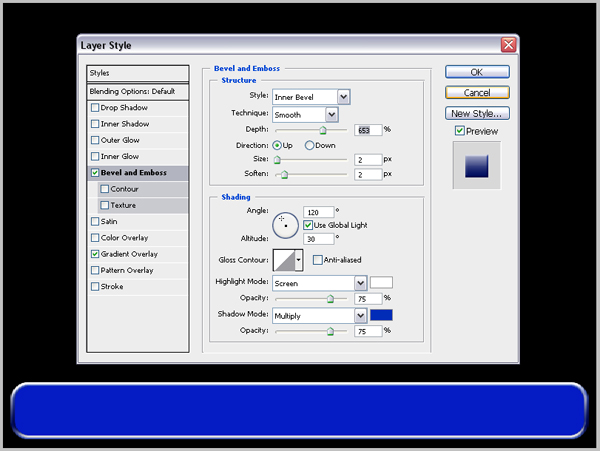
Task: Open the Style dropdown showing Inner Bevel
Action: pos(311,97)
